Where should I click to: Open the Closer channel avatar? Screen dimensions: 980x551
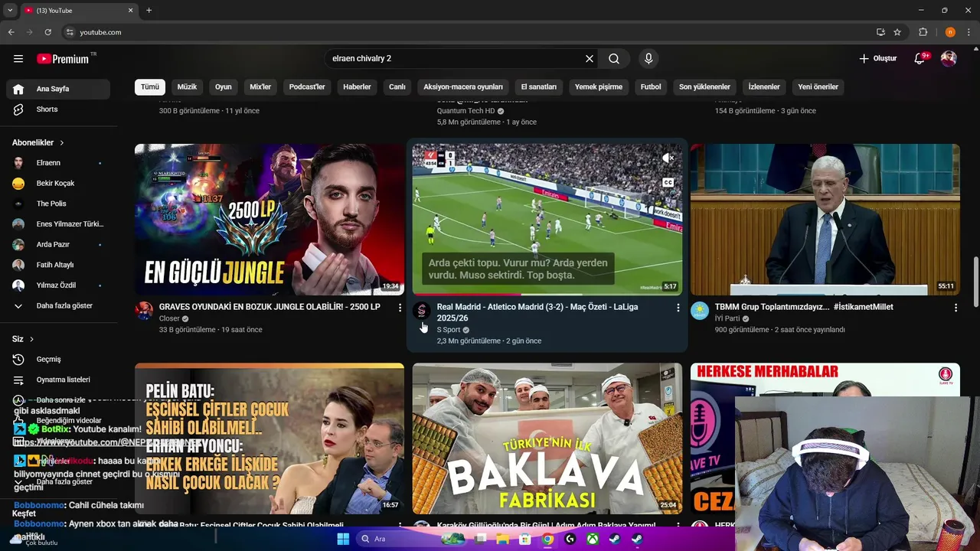[x=144, y=310]
